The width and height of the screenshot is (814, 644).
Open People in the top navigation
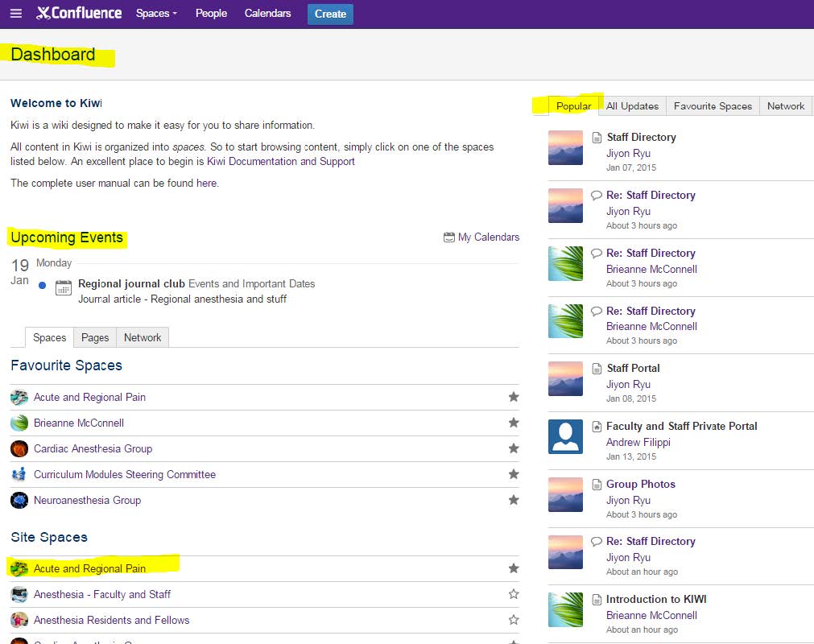click(211, 14)
